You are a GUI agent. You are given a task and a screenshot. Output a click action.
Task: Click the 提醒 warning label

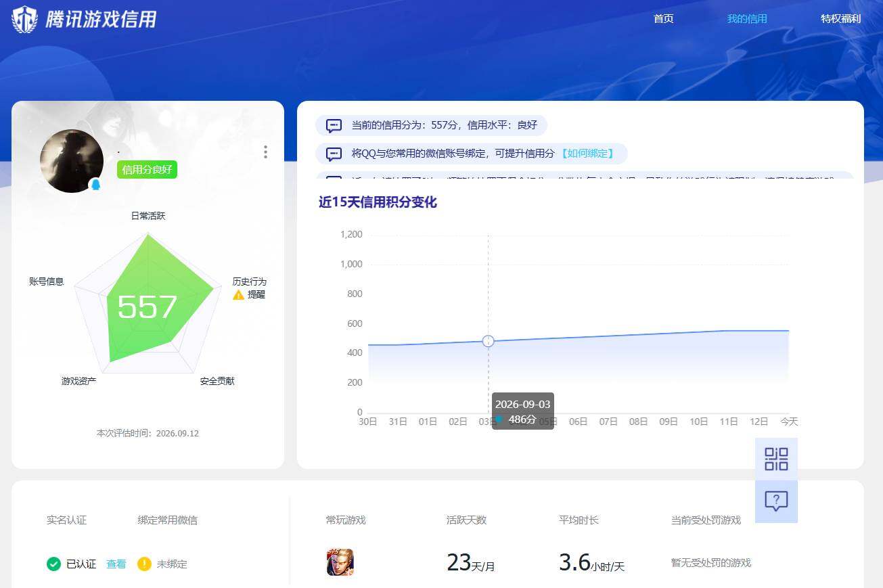[256, 295]
